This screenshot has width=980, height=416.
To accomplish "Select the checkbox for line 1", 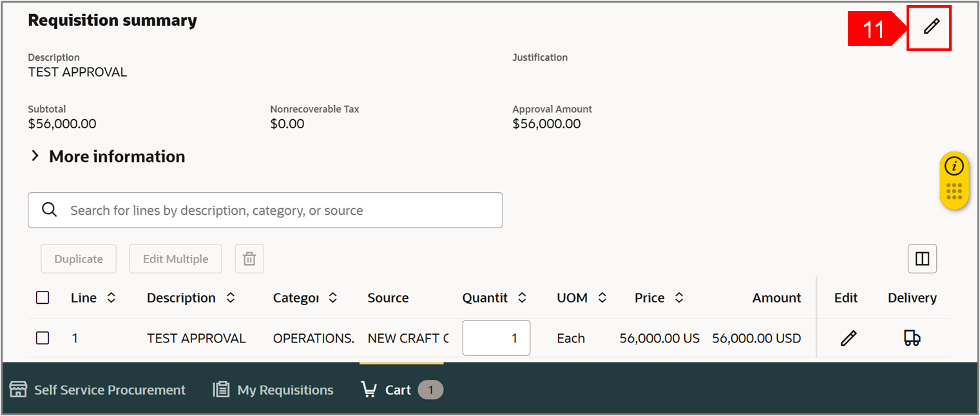I will (x=43, y=338).
